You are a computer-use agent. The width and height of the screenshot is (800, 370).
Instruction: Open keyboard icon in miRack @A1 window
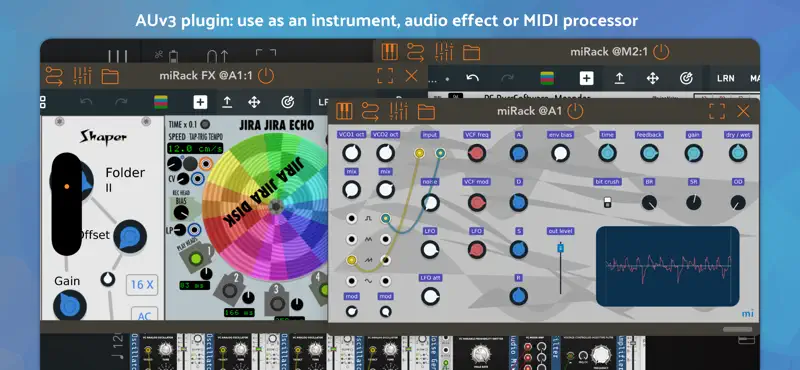coord(344,111)
